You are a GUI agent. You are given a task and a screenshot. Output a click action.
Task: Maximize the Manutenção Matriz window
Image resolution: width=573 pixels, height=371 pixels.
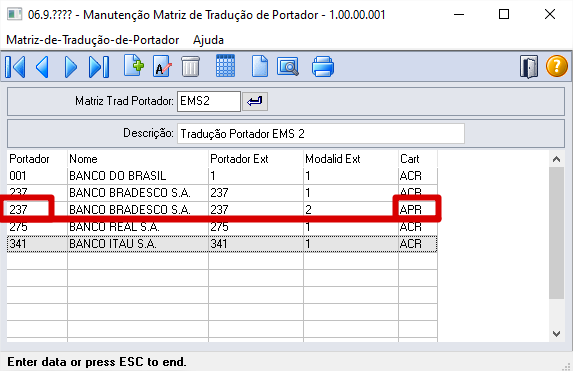[x=504, y=15]
